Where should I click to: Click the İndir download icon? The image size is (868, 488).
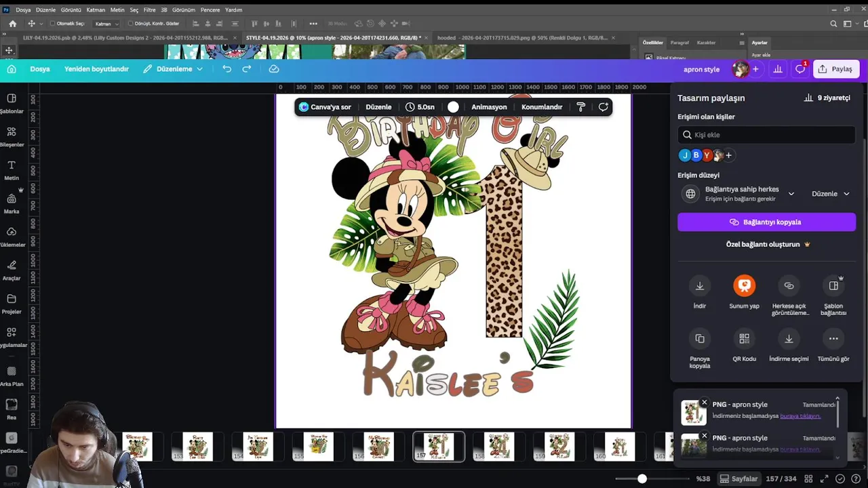pyautogui.click(x=700, y=286)
